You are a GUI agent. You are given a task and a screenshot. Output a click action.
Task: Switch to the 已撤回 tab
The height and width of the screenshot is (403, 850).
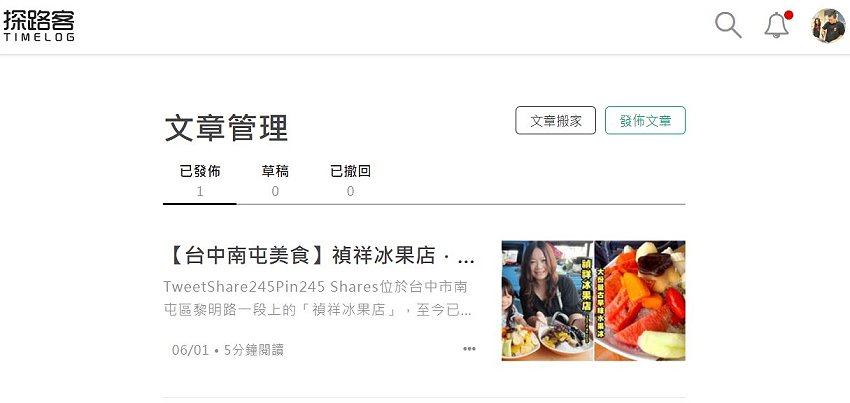pos(350,171)
